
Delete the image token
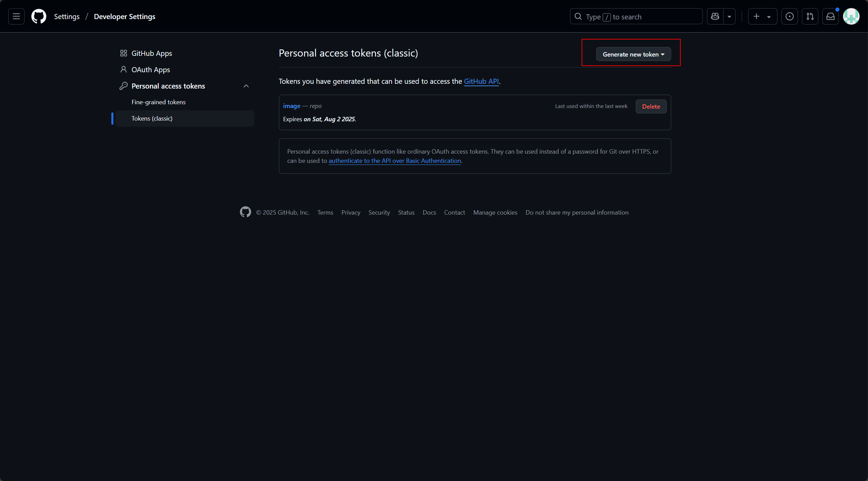click(x=651, y=106)
